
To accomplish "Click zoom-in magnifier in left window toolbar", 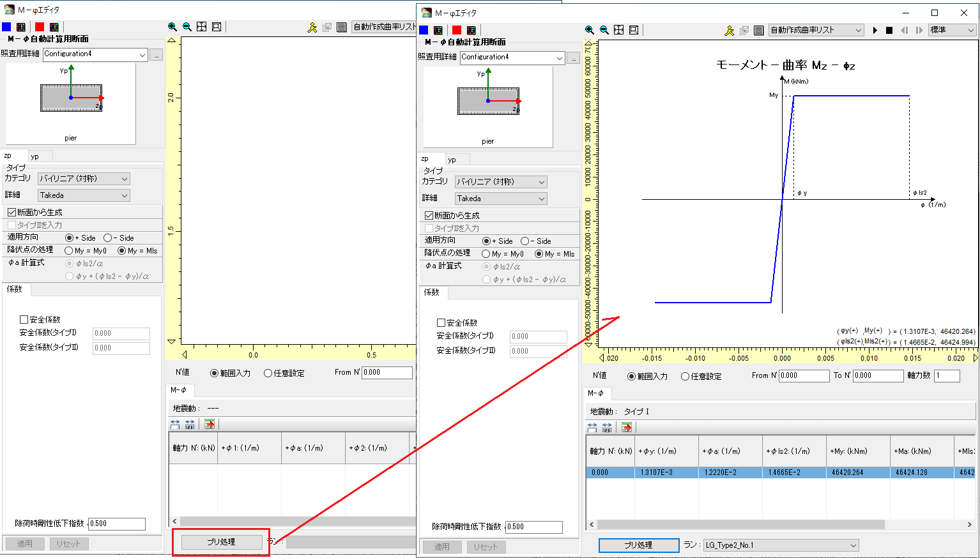I will 172,27.
